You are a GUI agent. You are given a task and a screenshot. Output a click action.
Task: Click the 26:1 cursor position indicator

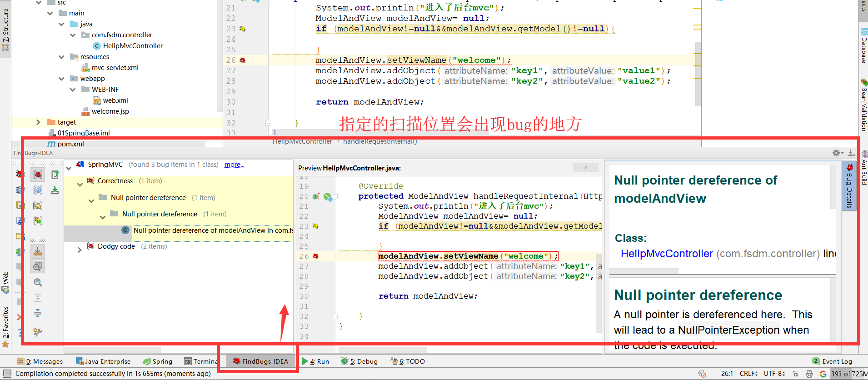[x=727, y=374]
